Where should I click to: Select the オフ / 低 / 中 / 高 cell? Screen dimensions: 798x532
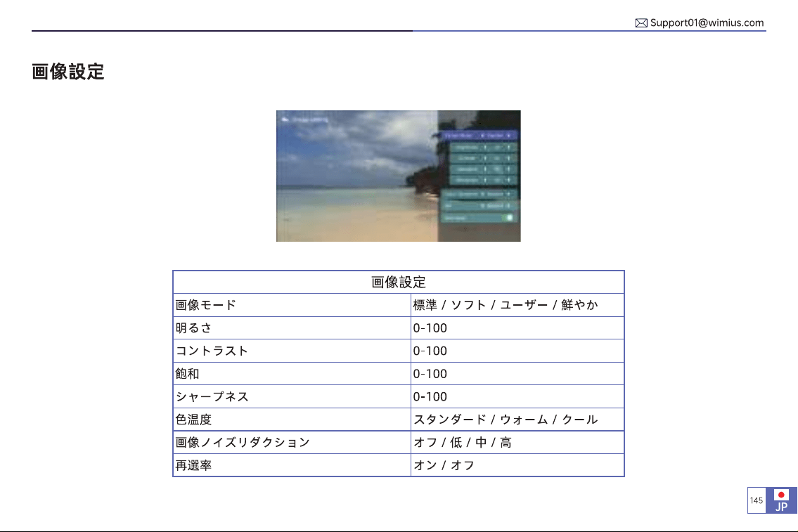click(517, 443)
